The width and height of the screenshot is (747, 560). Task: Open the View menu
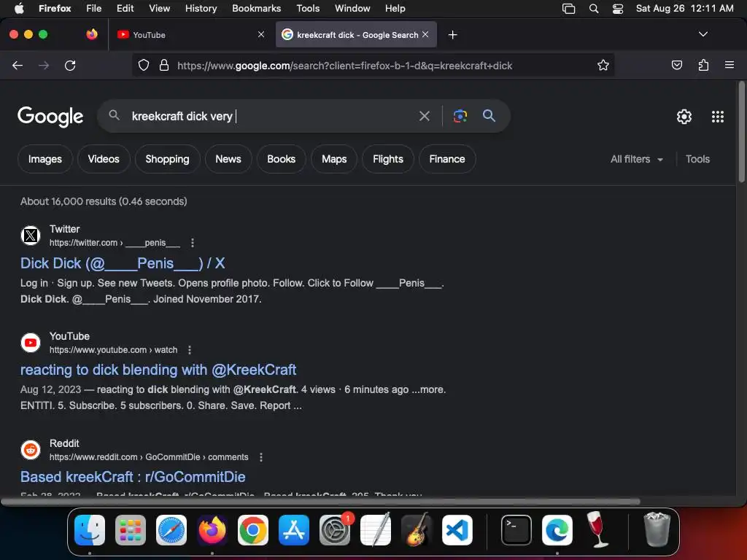click(x=159, y=9)
